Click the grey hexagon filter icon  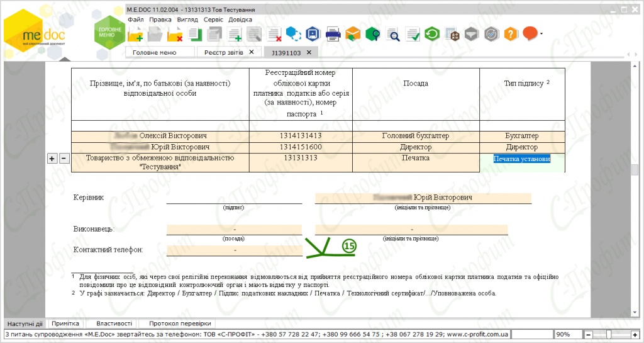(472, 35)
